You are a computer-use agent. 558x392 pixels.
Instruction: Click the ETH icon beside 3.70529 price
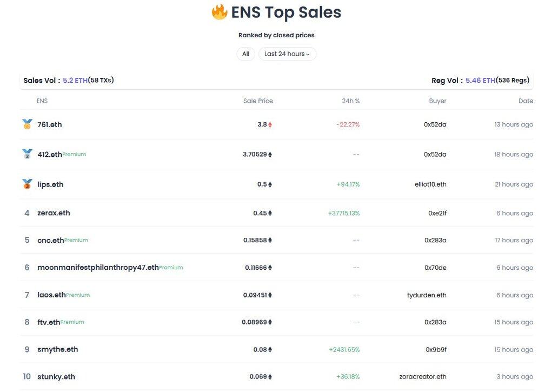click(x=270, y=155)
